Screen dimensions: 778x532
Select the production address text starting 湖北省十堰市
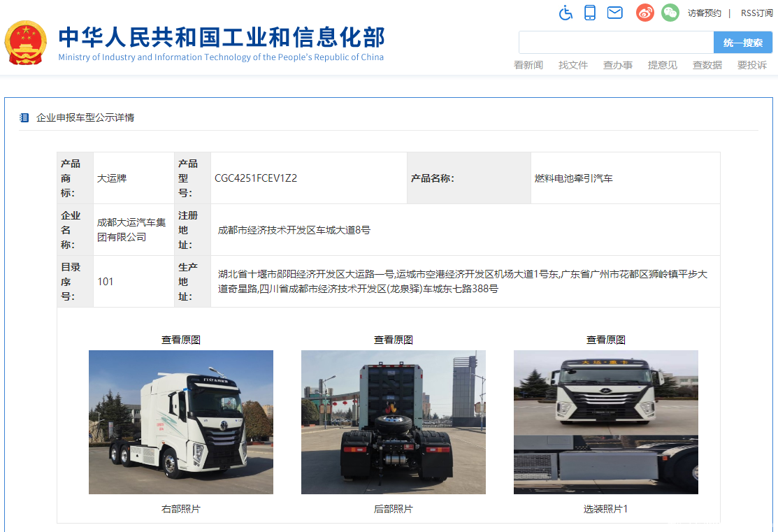tap(463, 282)
